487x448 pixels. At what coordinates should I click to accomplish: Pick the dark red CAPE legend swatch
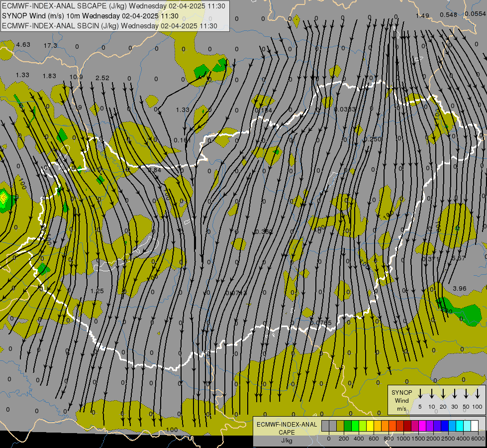point(407,426)
